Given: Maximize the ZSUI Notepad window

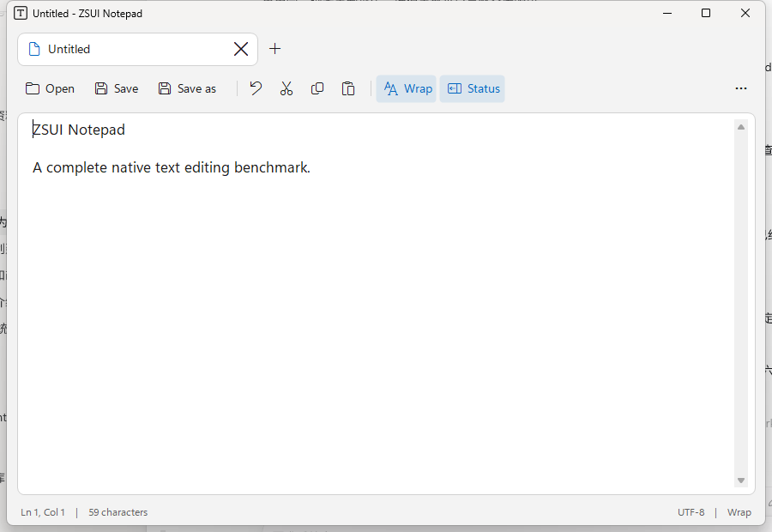Looking at the screenshot, I should pyautogui.click(x=706, y=14).
